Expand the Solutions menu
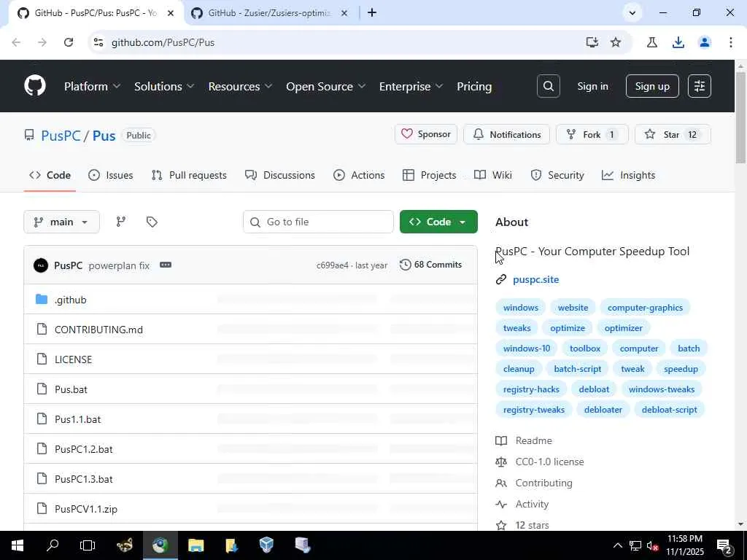Viewport: 747px width, 560px height. click(164, 87)
